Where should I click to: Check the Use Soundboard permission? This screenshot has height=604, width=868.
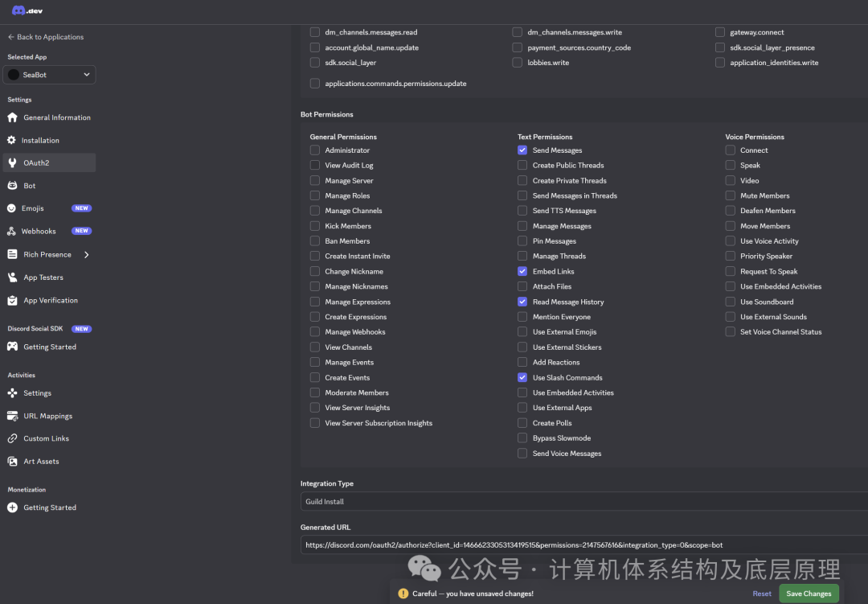730,302
